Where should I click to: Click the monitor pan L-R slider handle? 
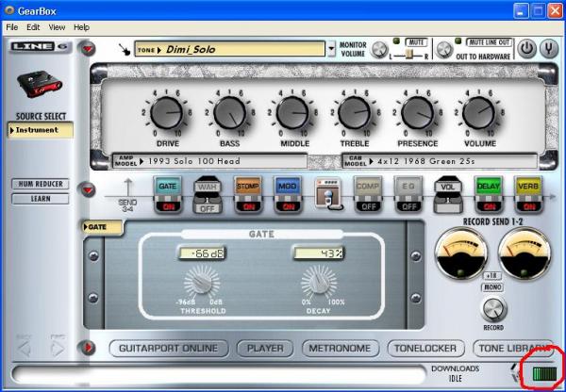409,54
